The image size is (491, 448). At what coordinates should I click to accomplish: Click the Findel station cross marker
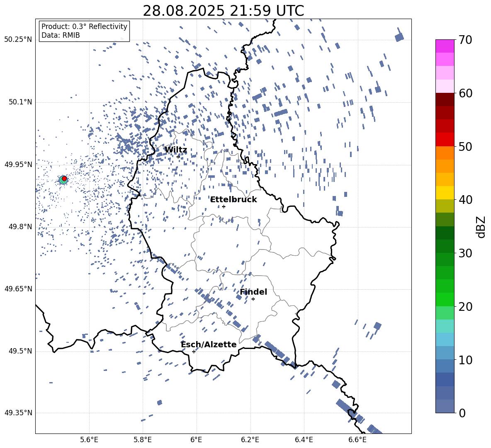[x=253, y=299]
